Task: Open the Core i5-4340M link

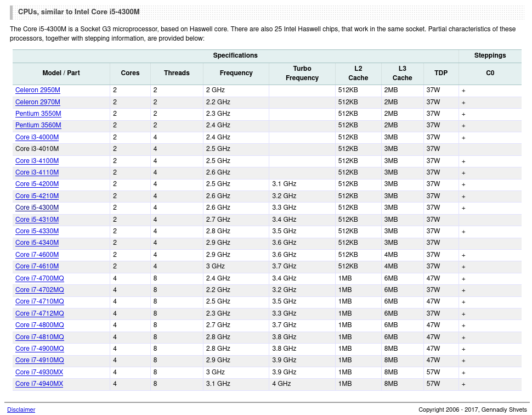Action: 37,243
